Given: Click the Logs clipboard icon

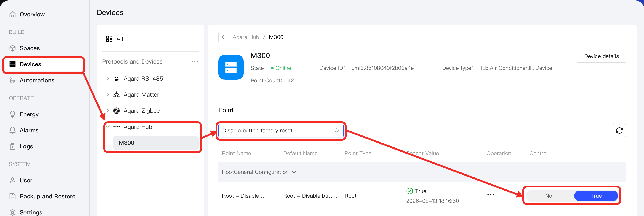Looking at the screenshot, I should 13,146.
